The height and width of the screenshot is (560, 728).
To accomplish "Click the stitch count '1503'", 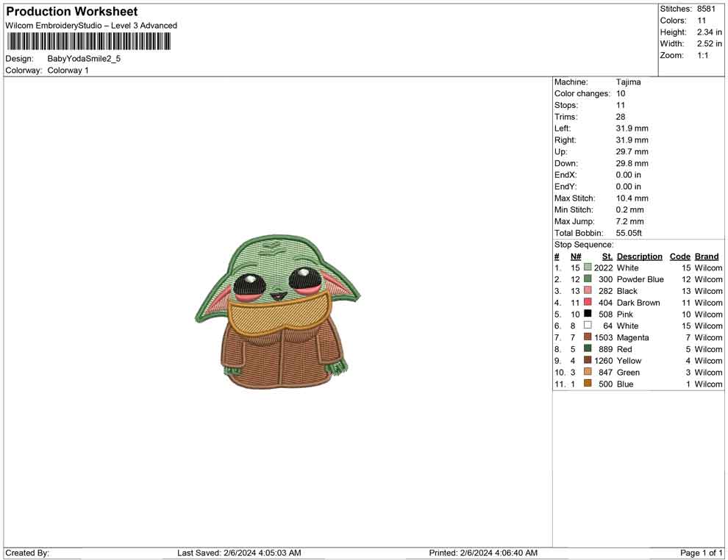I will click(x=604, y=337).
